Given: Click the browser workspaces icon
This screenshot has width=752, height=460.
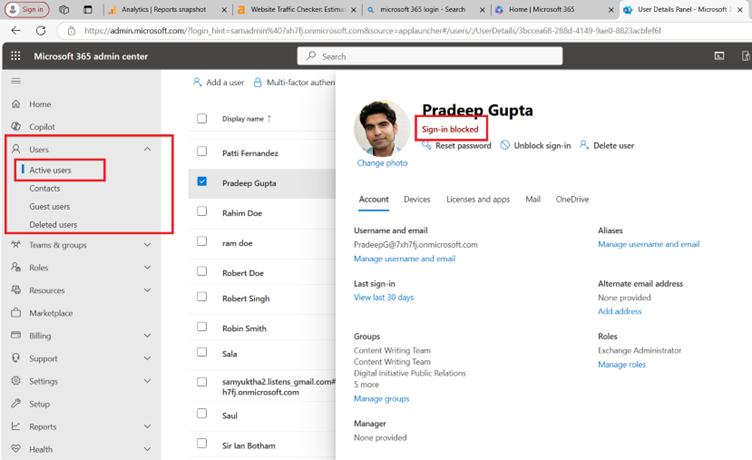Looking at the screenshot, I should 88,9.
